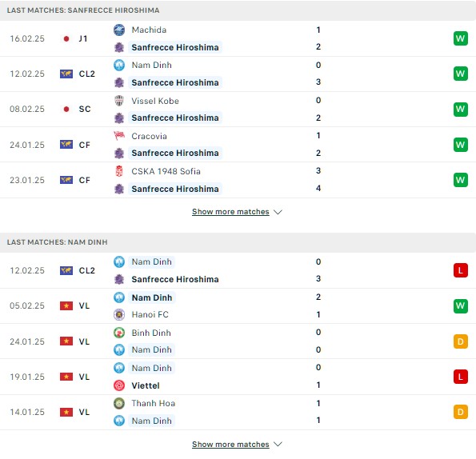
Task: Click the date 19.01.25
Action: [x=27, y=377]
